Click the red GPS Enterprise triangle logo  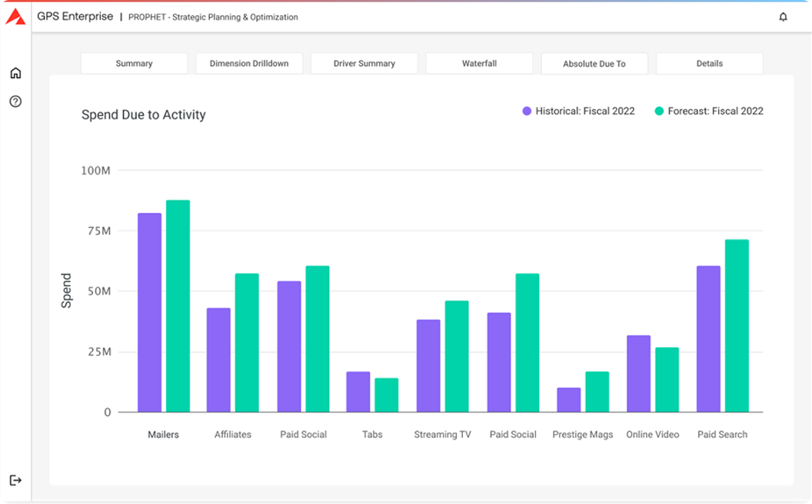[17, 15]
